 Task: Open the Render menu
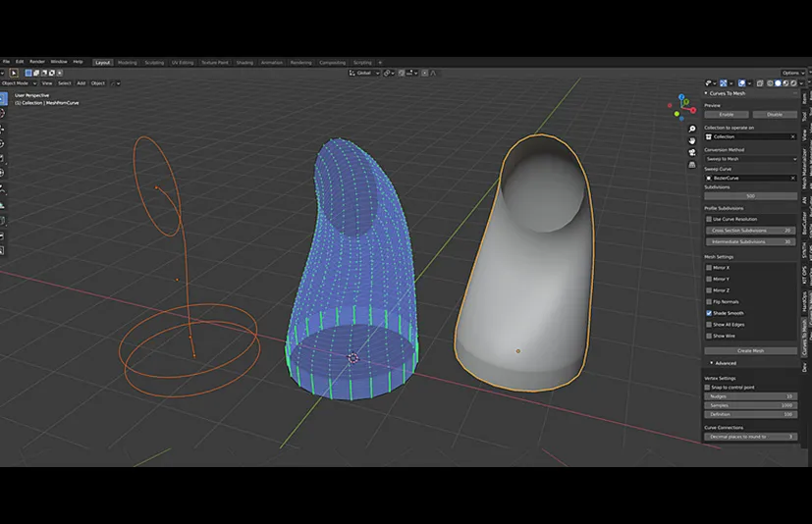click(x=37, y=62)
